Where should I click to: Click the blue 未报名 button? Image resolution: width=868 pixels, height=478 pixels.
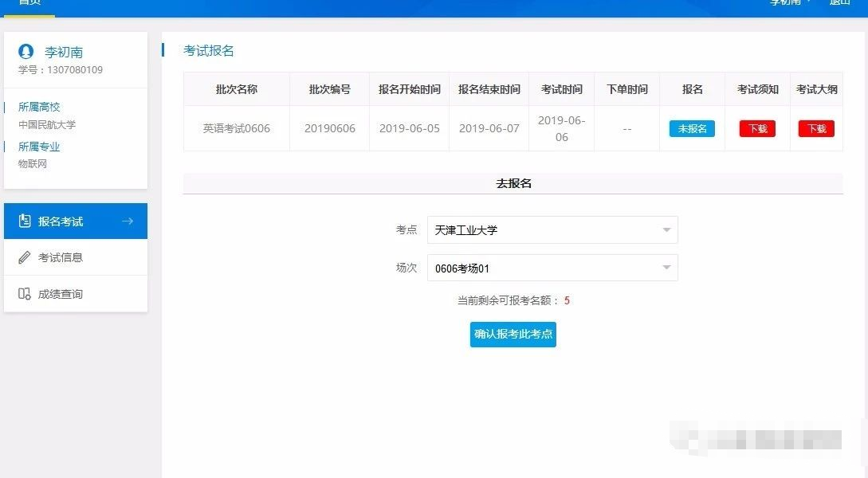click(x=692, y=128)
